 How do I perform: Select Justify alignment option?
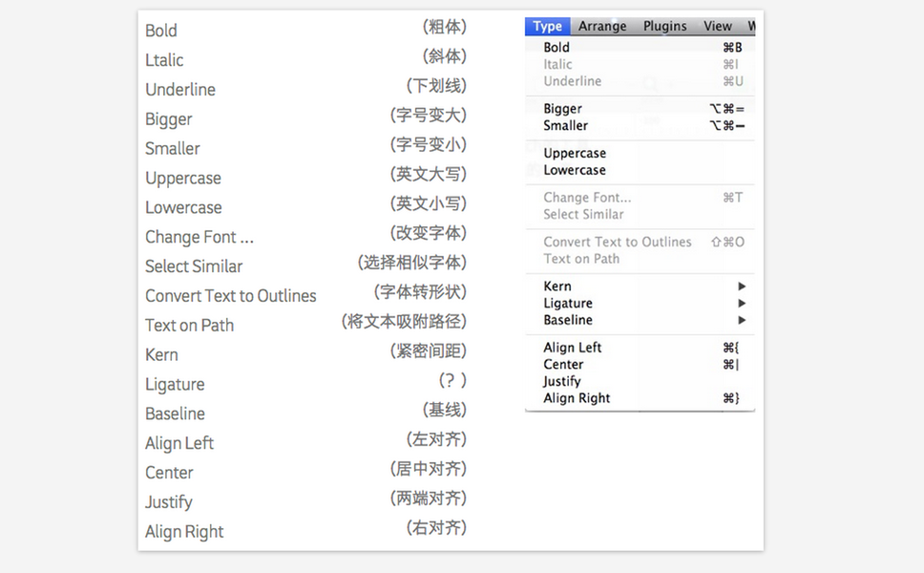(562, 382)
